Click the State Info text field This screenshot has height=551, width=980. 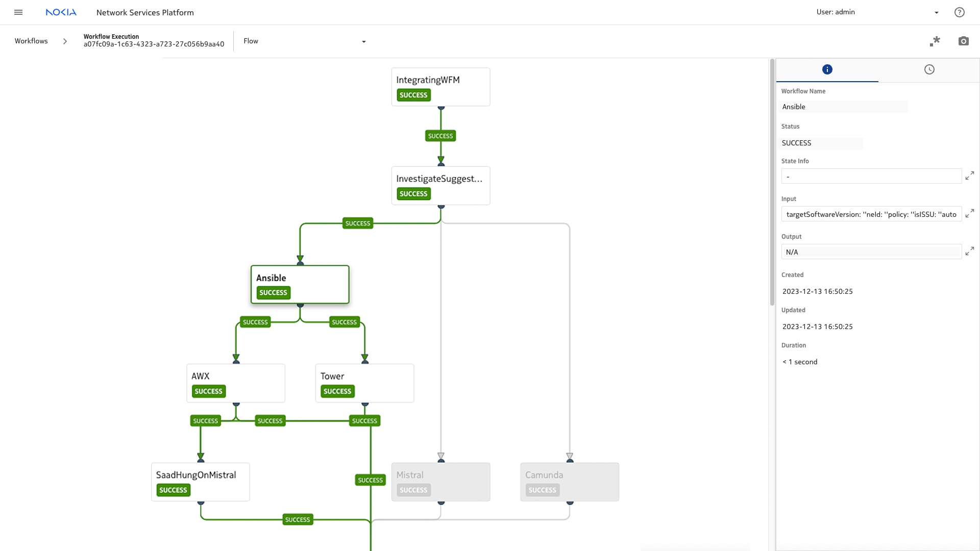coord(871,177)
